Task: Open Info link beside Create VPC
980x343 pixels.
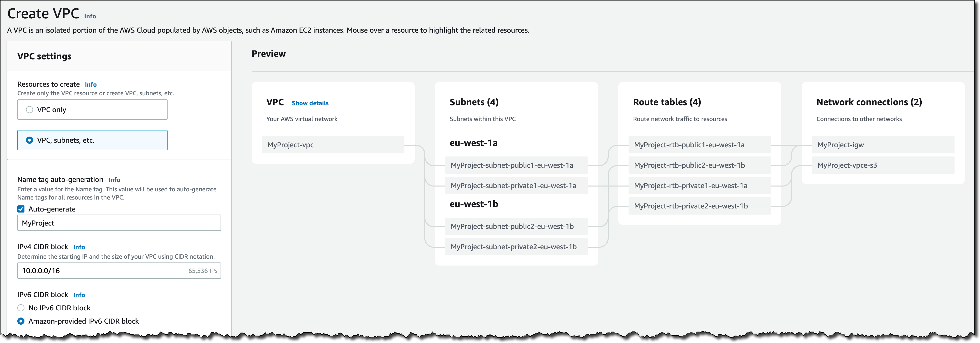Action: [x=90, y=16]
